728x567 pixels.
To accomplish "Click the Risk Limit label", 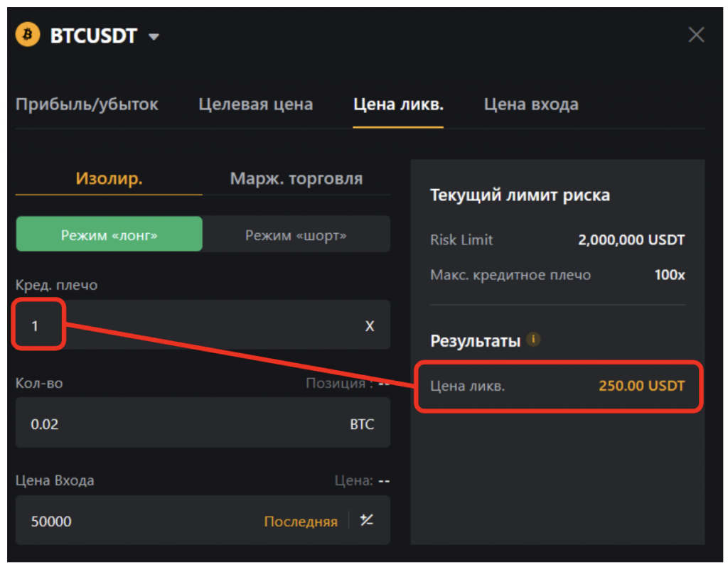I will point(461,240).
